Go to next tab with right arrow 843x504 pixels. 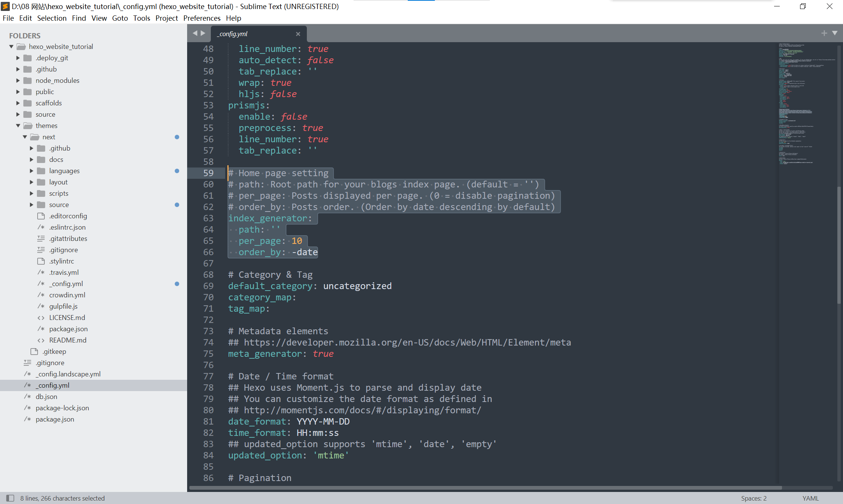[203, 33]
